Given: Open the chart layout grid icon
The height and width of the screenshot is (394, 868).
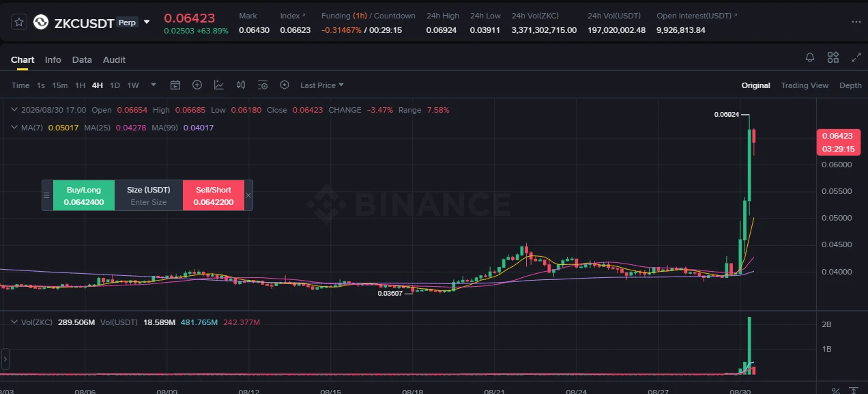Looking at the screenshot, I should (x=833, y=57).
